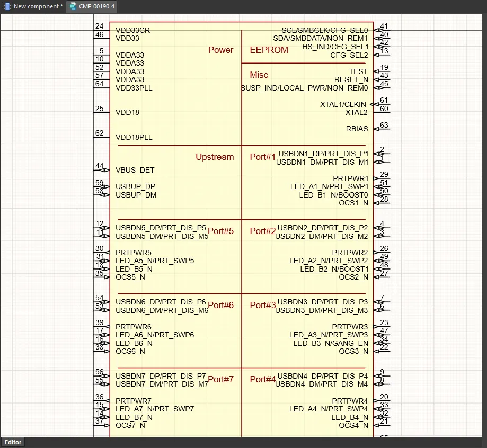
Task: Click the USBDN3_DM/PRT_DIS_M3 pin name
Action: [x=322, y=310]
